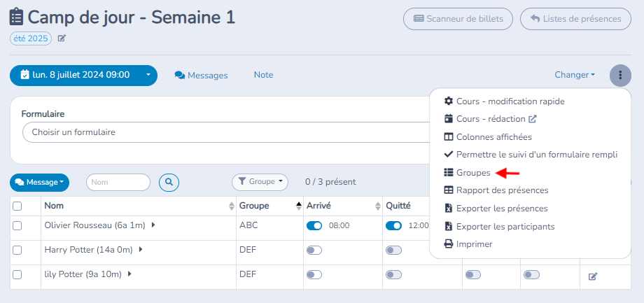
Task: Click external link icon after Cours - rédaction
Action: (532, 119)
